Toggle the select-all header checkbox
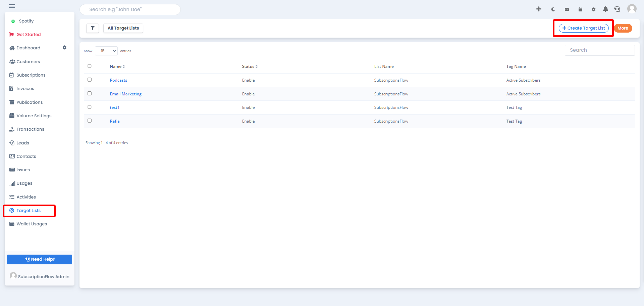This screenshot has width=644, height=306. tap(90, 66)
